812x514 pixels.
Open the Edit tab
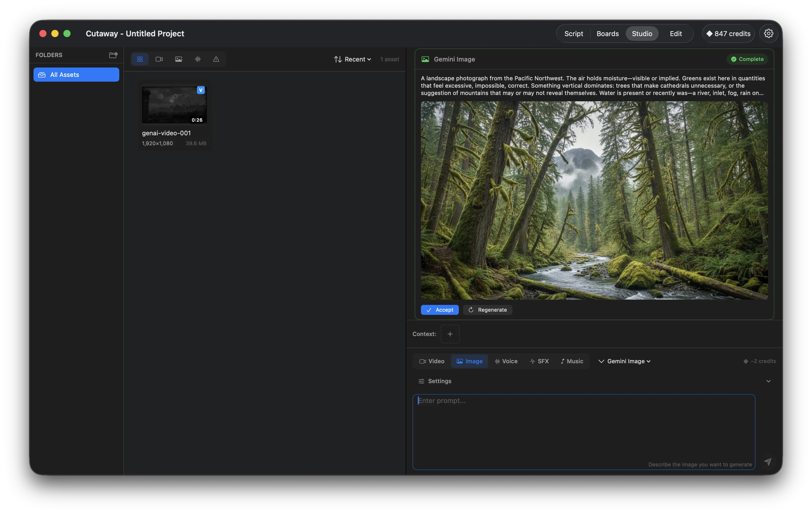pos(675,33)
